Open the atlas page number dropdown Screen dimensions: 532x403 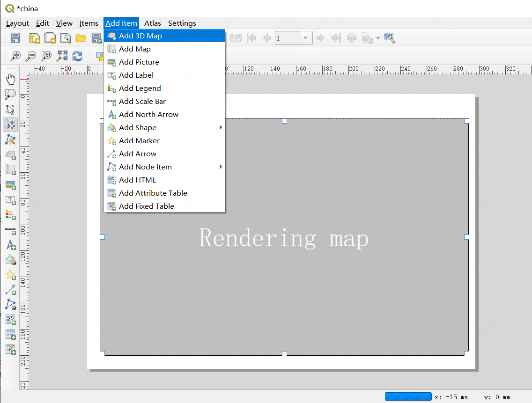tap(306, 38)
